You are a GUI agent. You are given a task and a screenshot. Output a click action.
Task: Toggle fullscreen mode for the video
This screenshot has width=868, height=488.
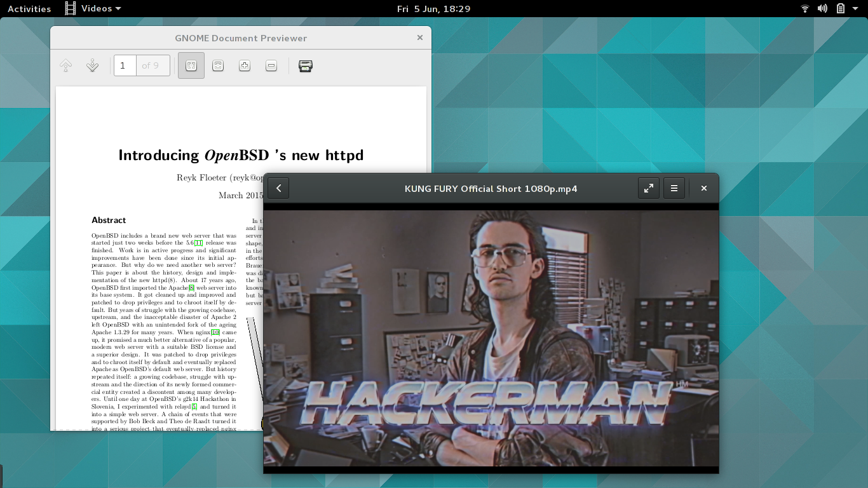(648, 188)
